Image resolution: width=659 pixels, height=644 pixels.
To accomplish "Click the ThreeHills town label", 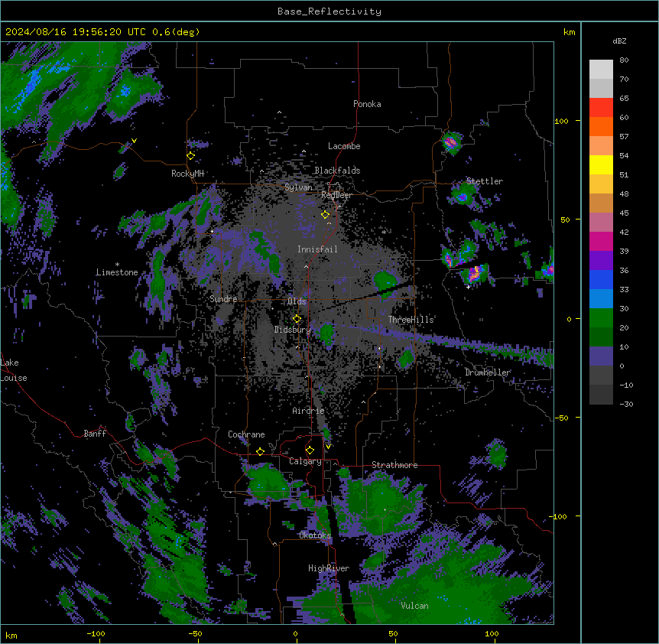I will click(411, 320).
